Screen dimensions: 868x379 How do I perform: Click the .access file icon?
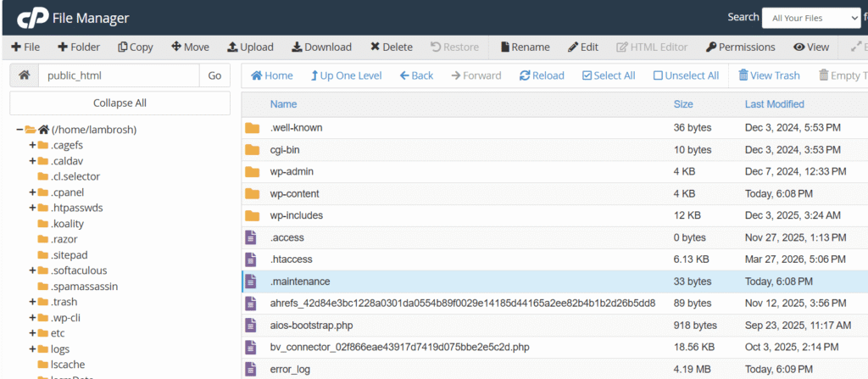[x=251, y=237]
